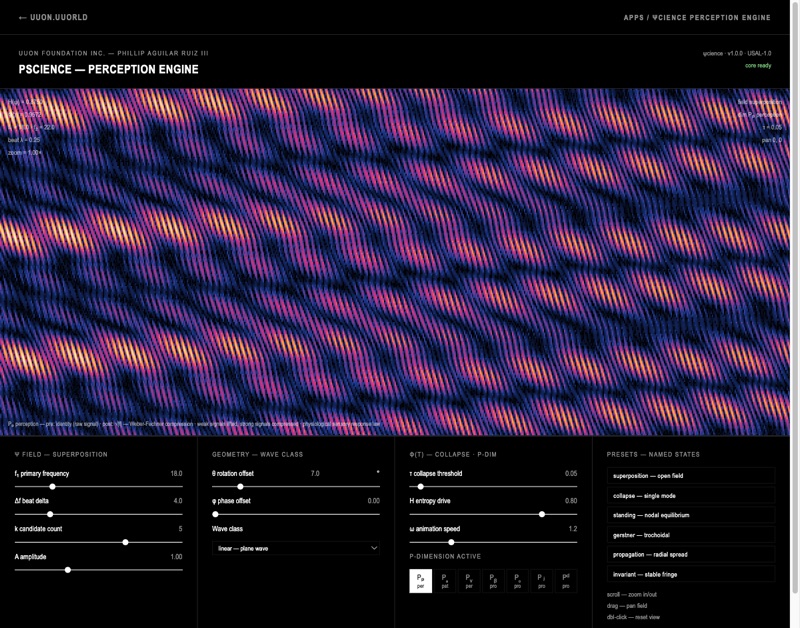This screenshot has height=628, width=800.
Task: Click the PRESETS — NAMED STATES panel header
Action: click(653, 454)
